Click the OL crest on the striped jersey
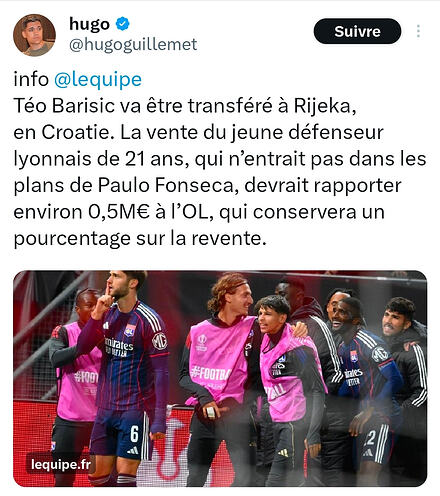The image size is (440, 496). [x=130, y=330]
